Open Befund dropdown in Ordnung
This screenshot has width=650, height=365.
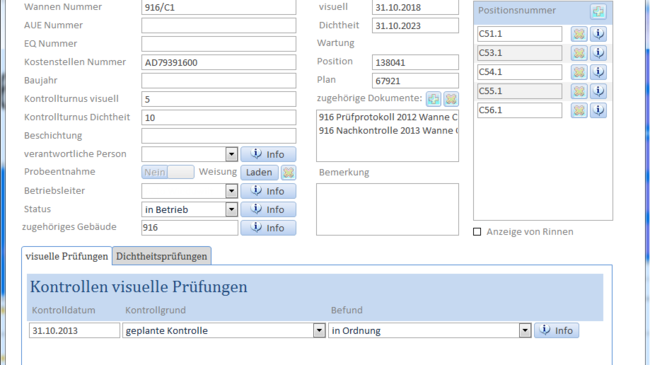pyautogui.click(x=525, y=331)
